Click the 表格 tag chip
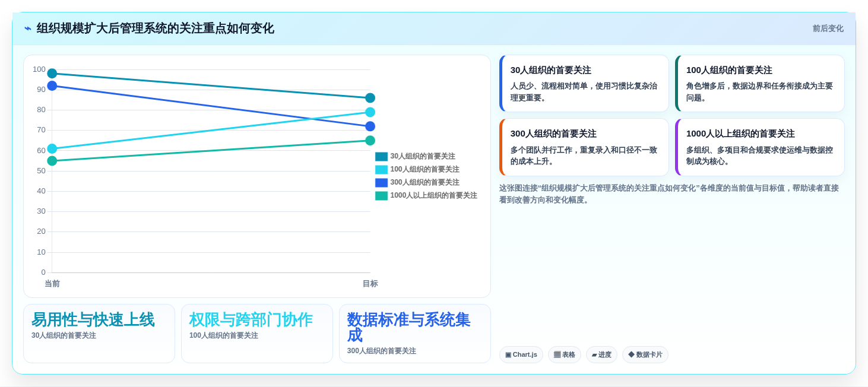The height and width of the screenshot is (387, 868). (565, 355)
